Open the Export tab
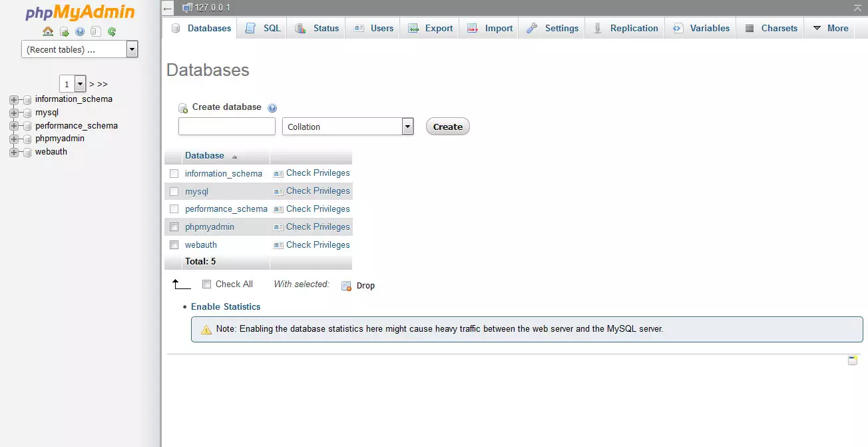This screenshot has width=868, height=447. click(430, 28)
